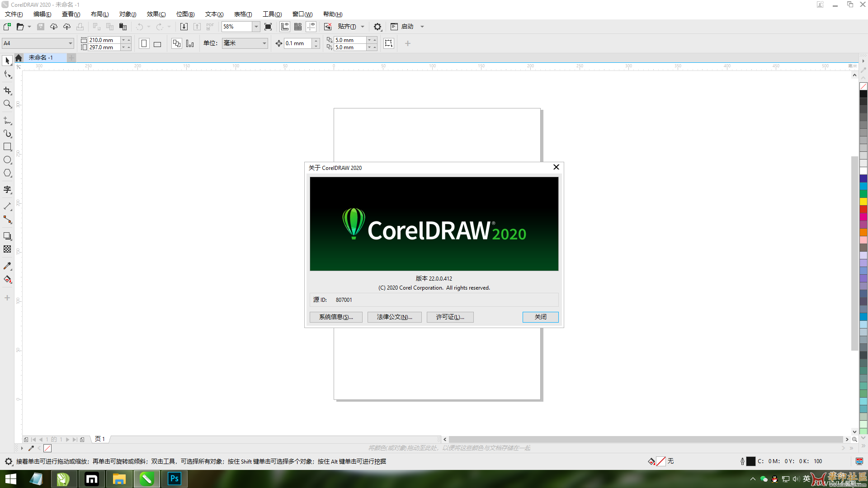Open the 对象 menu
This screenshot has height=488, width=868.
click(x=127, y=14)
